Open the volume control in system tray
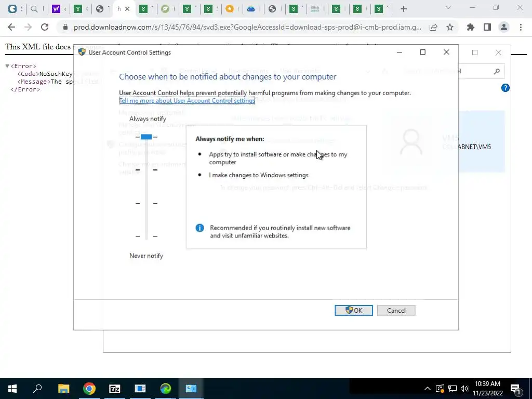532x399 pixels. pos(464,389)
